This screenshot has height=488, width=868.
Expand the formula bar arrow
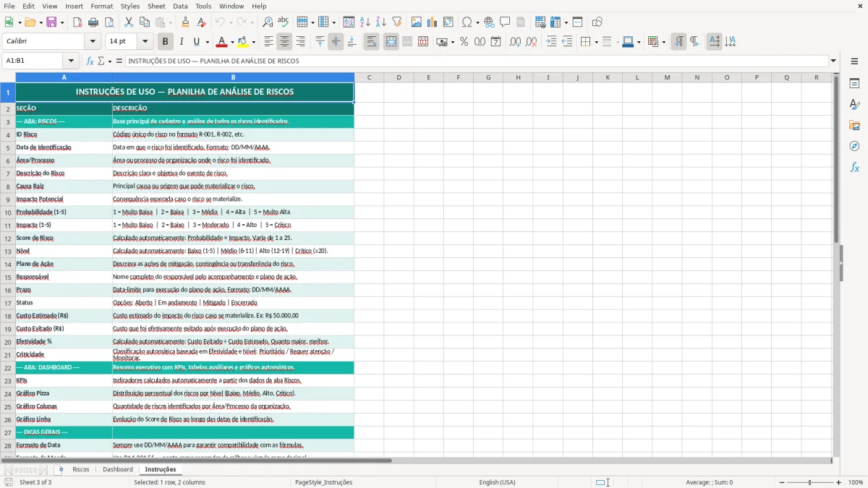click(833, 61)
